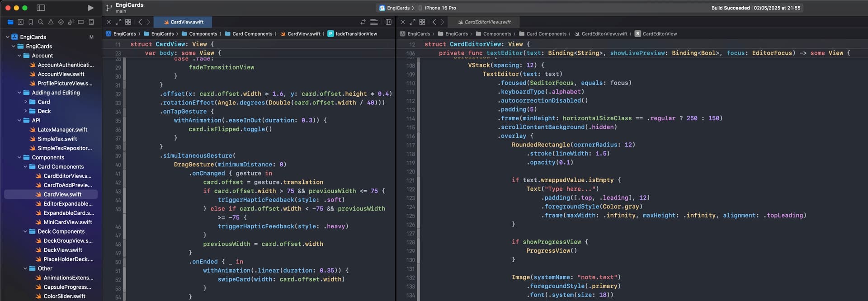Open LatexManager.swift in the navigator
Image resolution: width=868 pixels, height=301 pixels.
point(62,130)
